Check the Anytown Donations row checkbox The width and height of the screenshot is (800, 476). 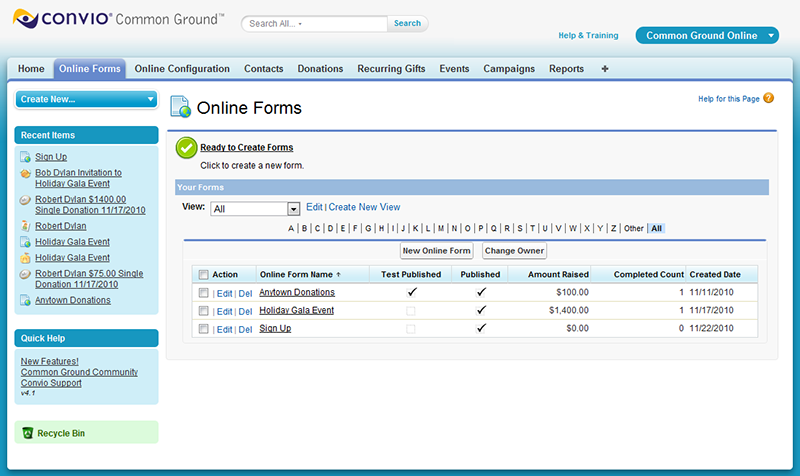[x=204, y=293]
